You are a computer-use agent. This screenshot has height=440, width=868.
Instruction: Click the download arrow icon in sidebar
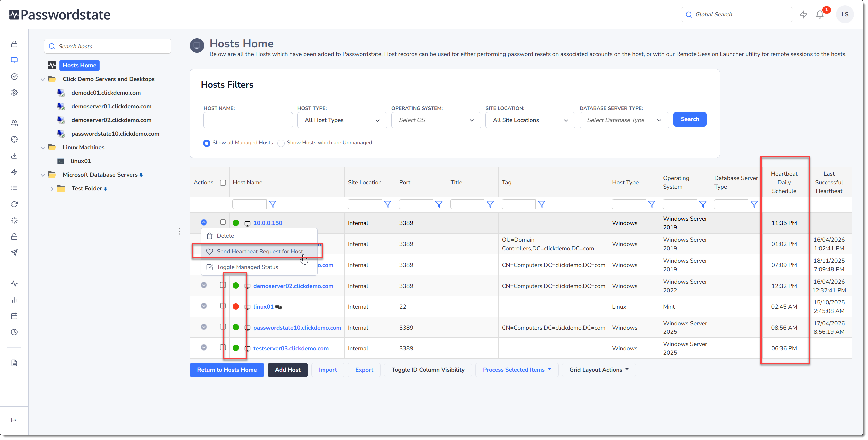click(x=14, y=156)
